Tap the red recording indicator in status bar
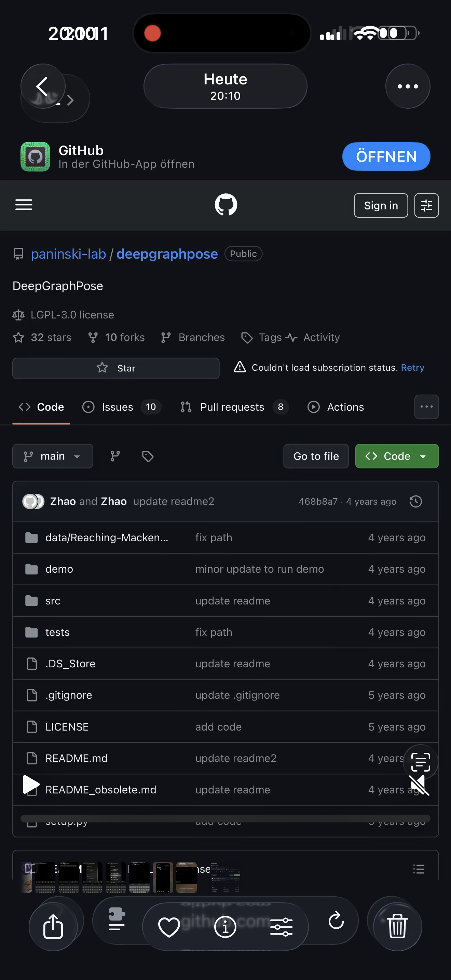451x980 pixels. pyautogui.click(x=152, y=33)
